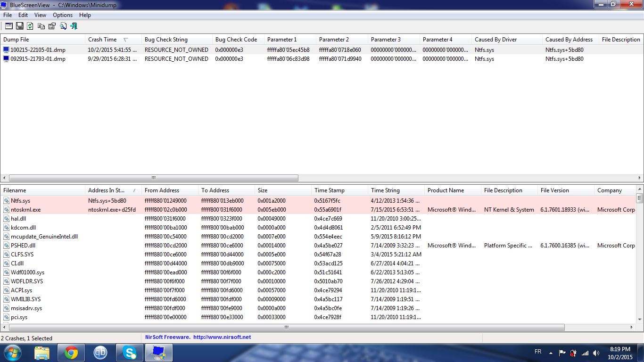Viewport: 644px width, 362px height.
Task: Click the file icon next to WMILIB.SYS
Action: pyautogui.click(x=6, y=299)
